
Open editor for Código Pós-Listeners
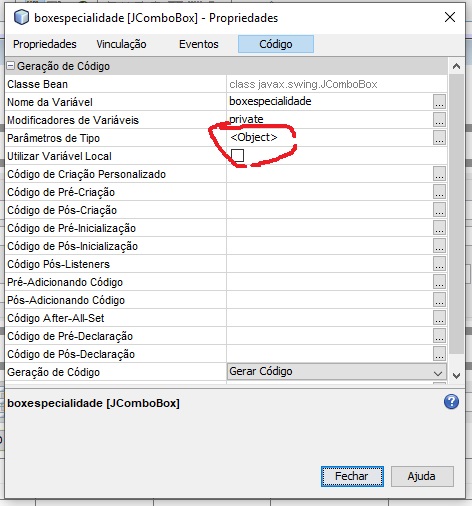click(439, 264)
